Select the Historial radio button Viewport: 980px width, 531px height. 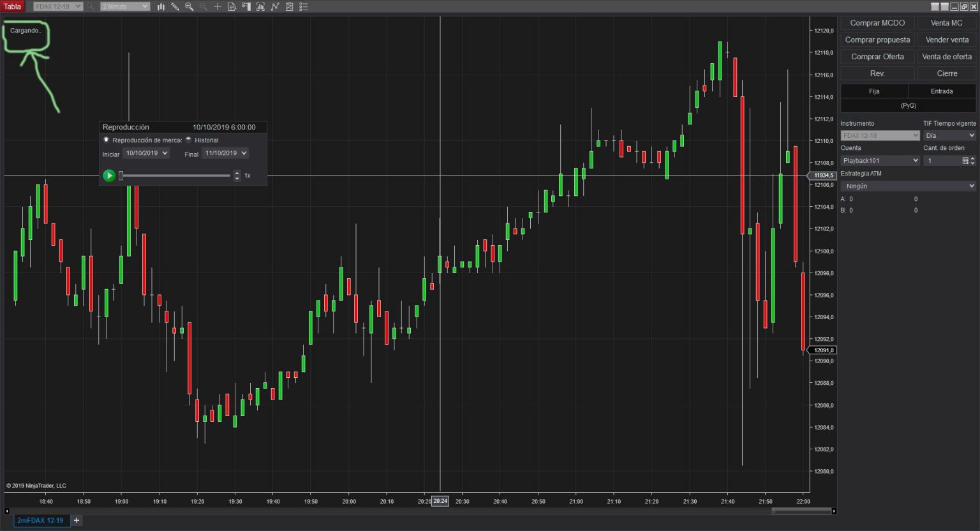(x=189, y=140)
